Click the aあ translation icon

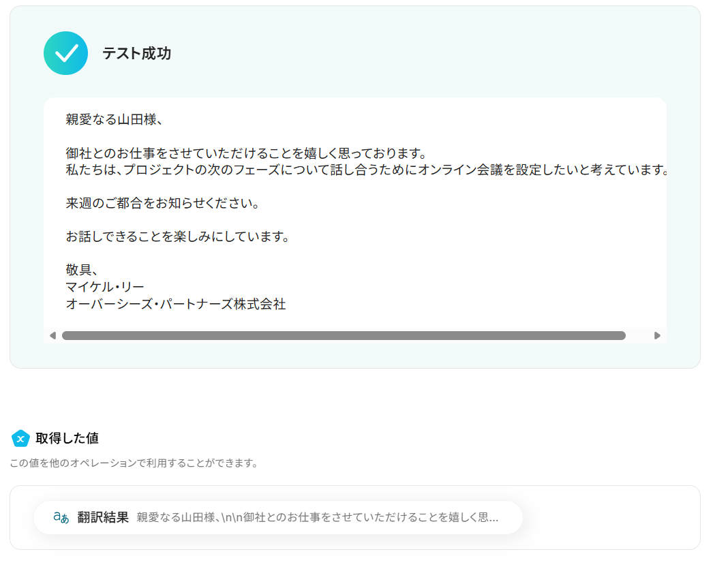coord(61,517)
